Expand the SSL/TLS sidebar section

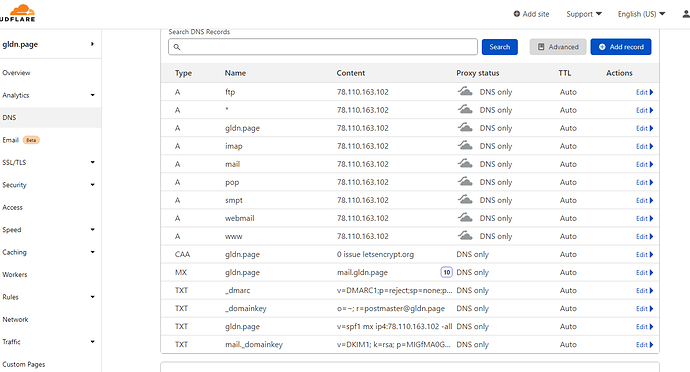[92, 162]
